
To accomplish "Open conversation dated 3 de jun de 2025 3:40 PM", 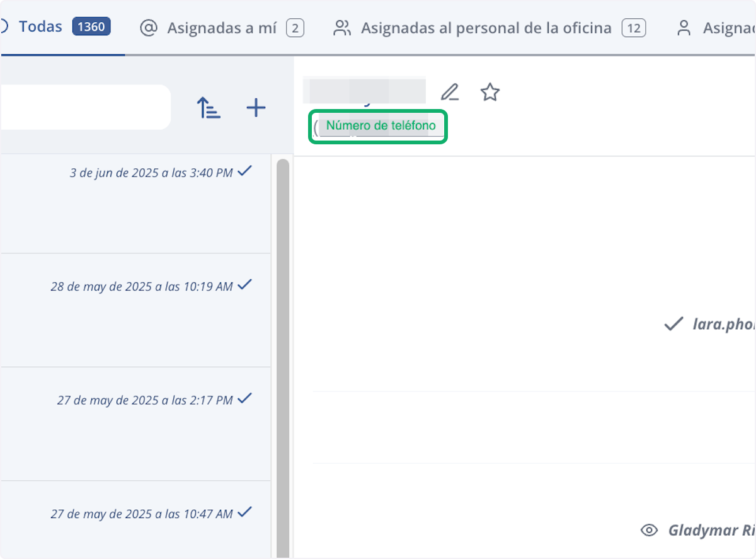I will pos(135,204).
